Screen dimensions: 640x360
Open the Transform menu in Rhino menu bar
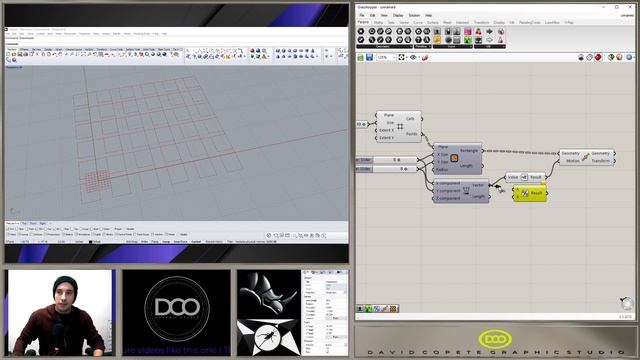(84, 34)
